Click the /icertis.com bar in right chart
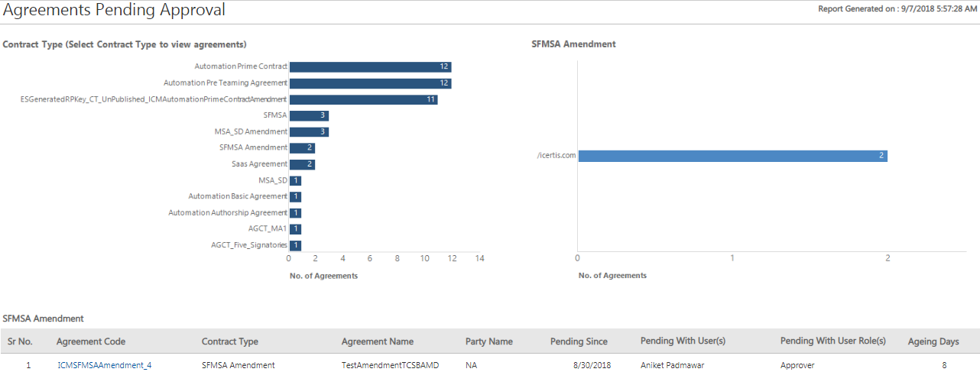Image resolution: width=980 pixels, height=372 pixels. point(732,156)
